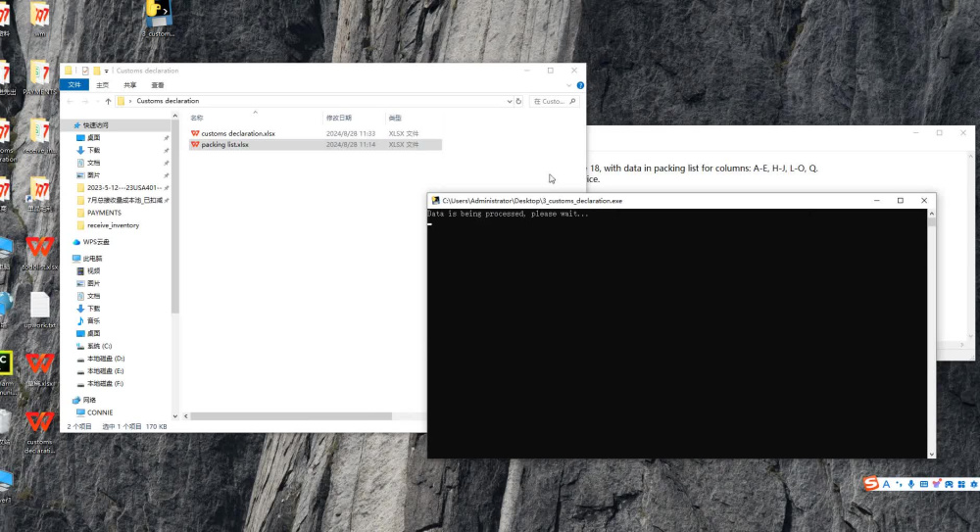
Task: Toggle punctuation mode on the Sogou toolbar
Action: [x=899, y=484]
